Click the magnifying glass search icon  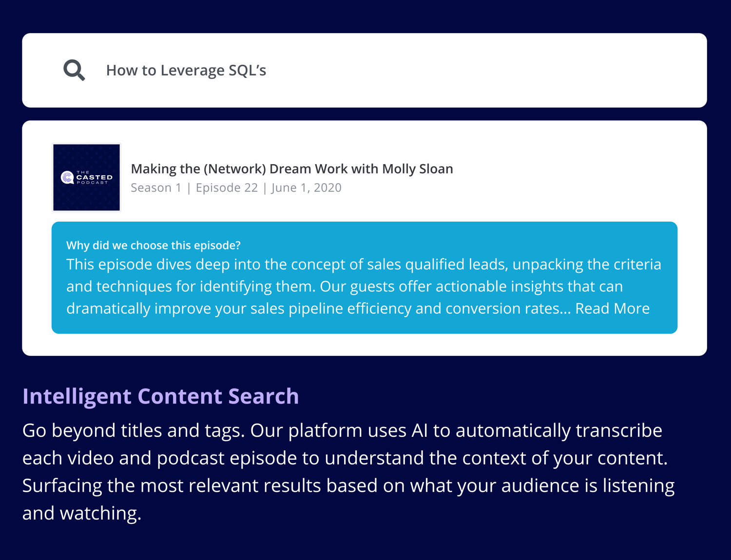74,70
